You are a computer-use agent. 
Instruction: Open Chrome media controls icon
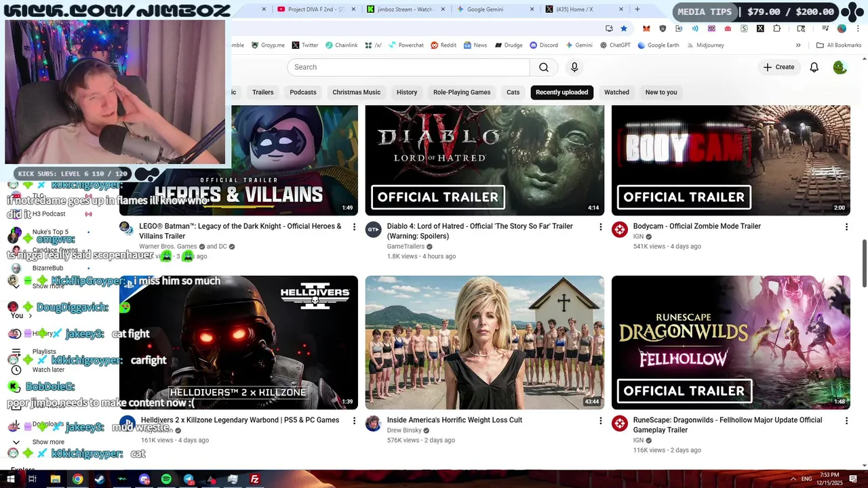pyautogui.click(x=825, y=28)
